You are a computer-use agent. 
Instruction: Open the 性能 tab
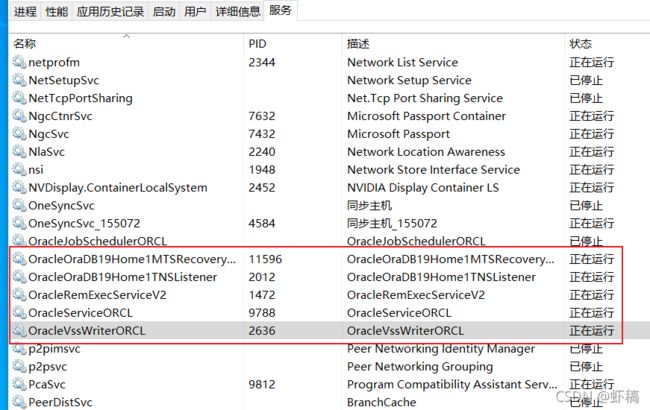(x=56, y=11)
